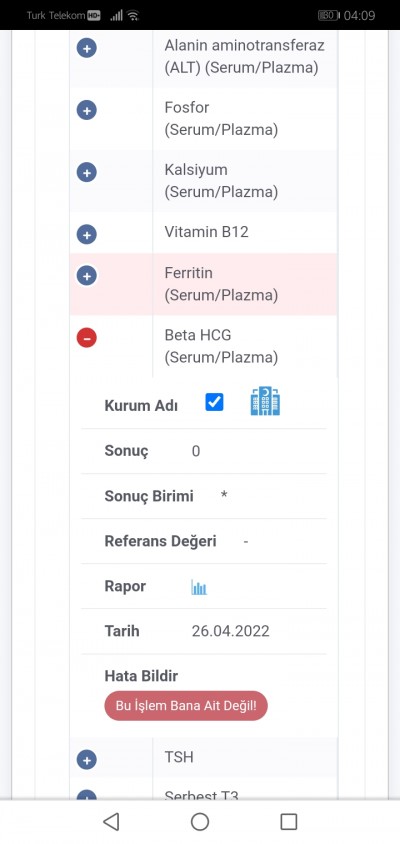Viewport: 400px width, 844px height.
Task: Select the Ferritin (Serum/Plazma) label
Action: [x=221, y=284]
